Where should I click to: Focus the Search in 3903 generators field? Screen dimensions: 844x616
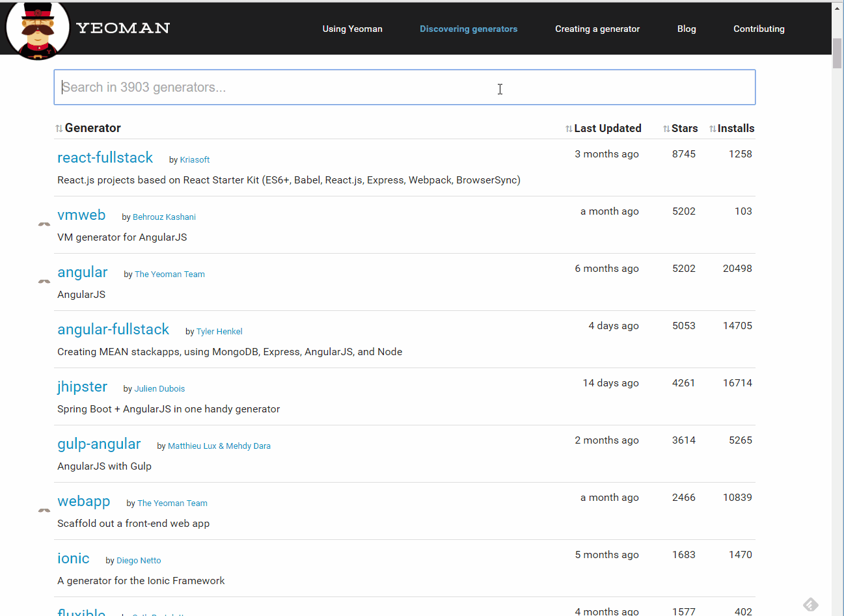coord(404,87)
